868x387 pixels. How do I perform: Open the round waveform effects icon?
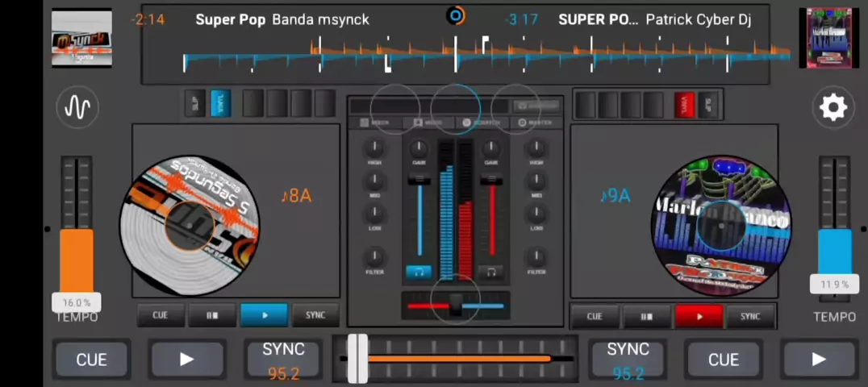(77, 107)
